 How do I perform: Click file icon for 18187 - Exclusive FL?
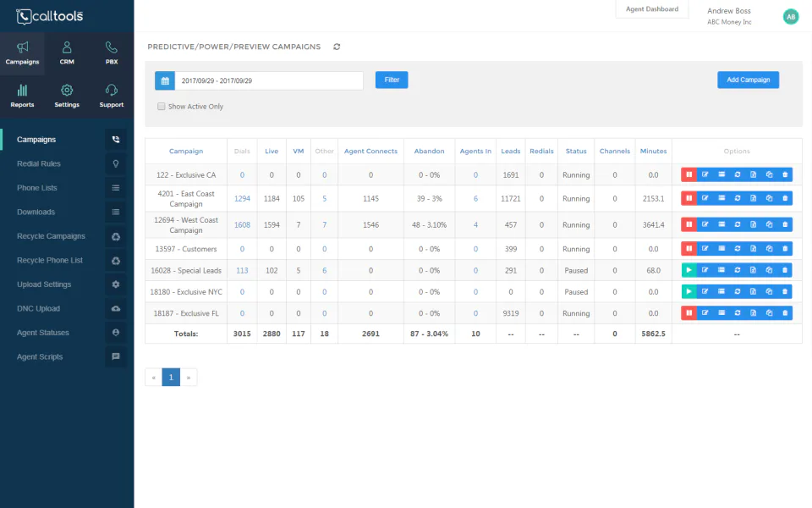point(753,313)
